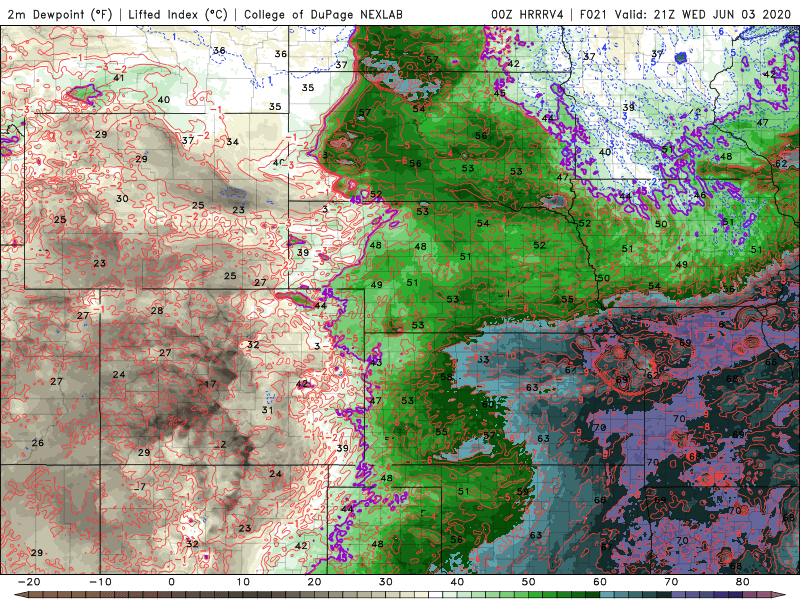Image resolution: width=800 pixels, height=600 pixels.
Task: Click the dewpoint value '12' on the map
Action: click(220, 444)
